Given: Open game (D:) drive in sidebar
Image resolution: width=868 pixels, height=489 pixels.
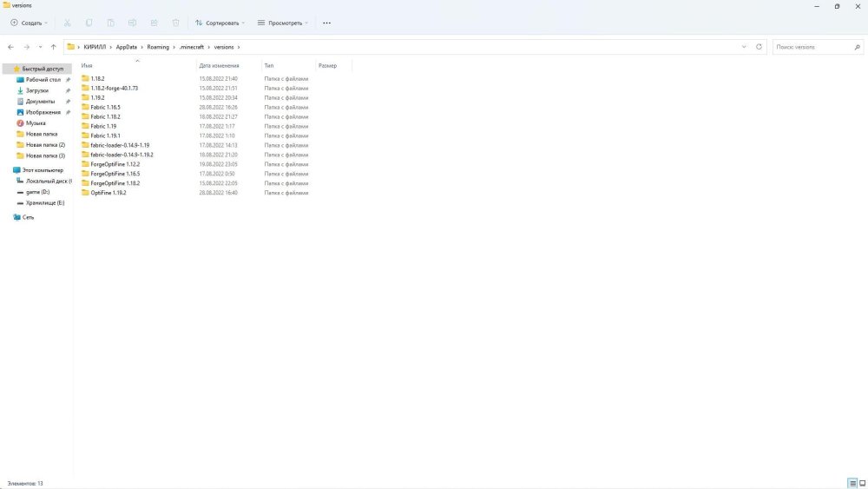Looking at the screenshot, I should click(x=37, y=192).
